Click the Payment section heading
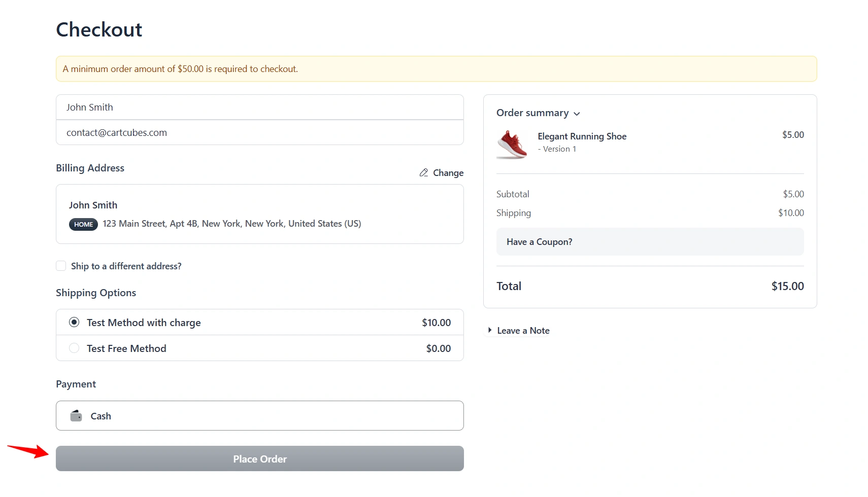Image resolution: width=868 pixels, height=497 pixels. [x=76, y=384]
